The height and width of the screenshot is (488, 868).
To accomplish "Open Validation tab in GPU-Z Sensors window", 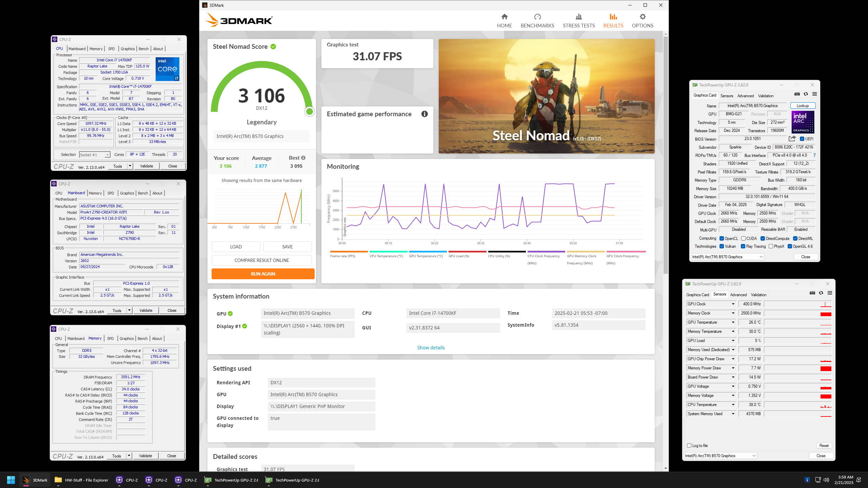I will [x=759, y=295].
